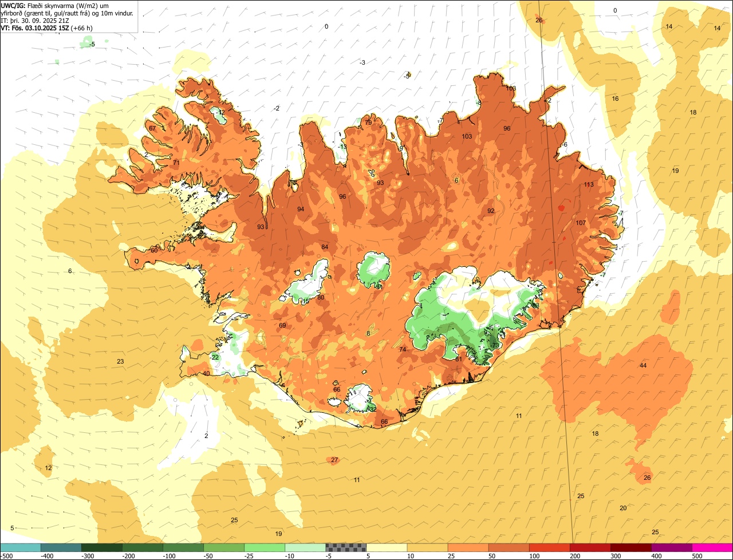This screenshot has height=560, width=733.
Task: Click the map value '74' west of Vatnajökull
Action: (403, 349)
